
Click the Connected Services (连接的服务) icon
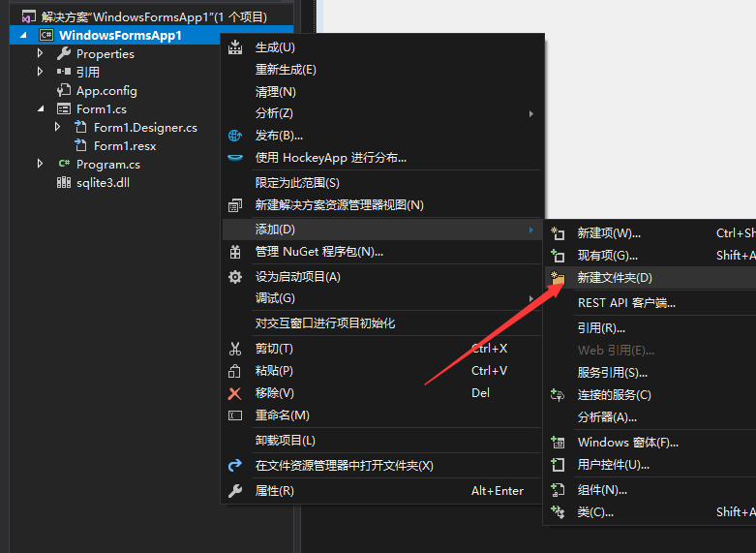coord(558,395)
